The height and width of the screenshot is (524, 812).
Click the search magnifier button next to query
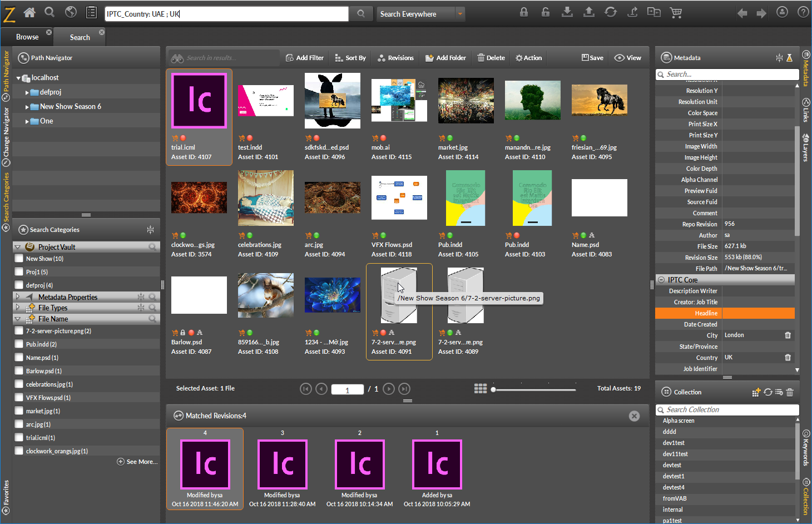(x=361, y=14)
